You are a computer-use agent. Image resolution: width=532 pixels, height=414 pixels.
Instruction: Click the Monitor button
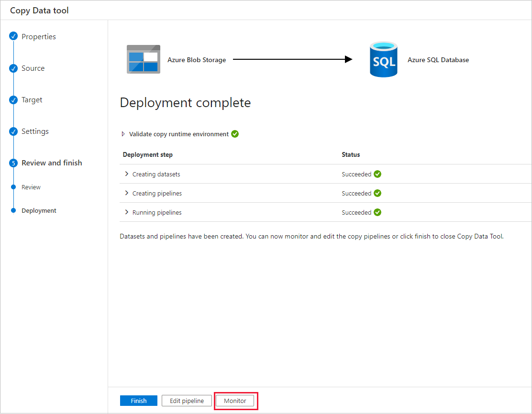(x=235, y=401)
